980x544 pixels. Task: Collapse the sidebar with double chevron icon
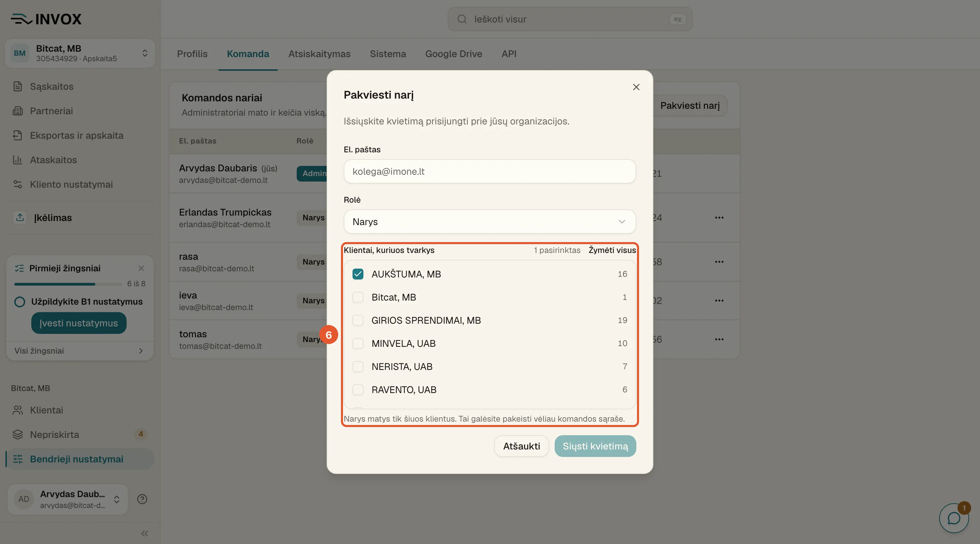pos(145,533)
